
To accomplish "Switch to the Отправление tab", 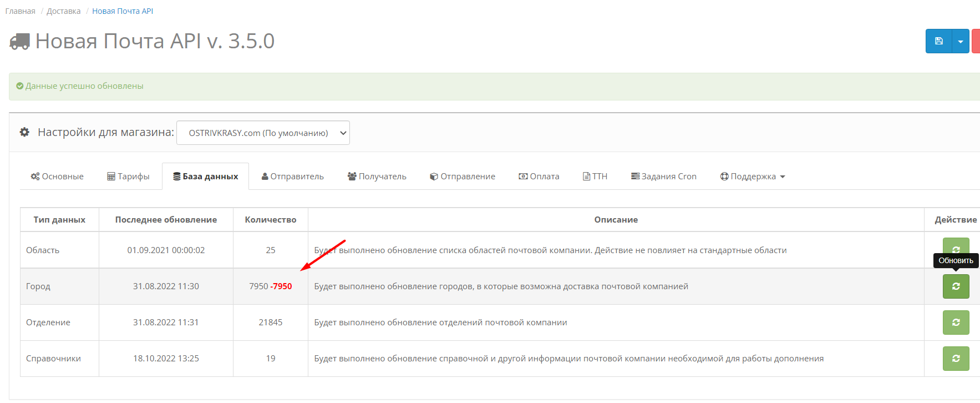I will (462, 177).
